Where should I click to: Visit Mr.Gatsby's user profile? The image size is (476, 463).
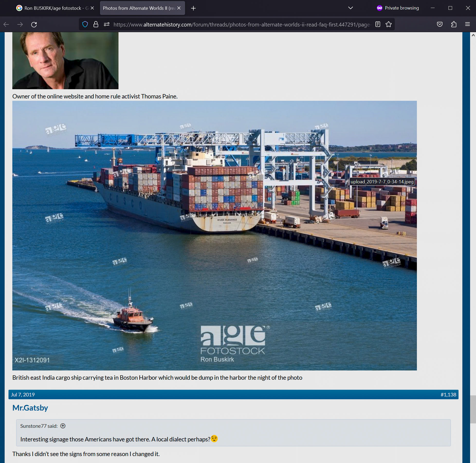coord(30,408)
